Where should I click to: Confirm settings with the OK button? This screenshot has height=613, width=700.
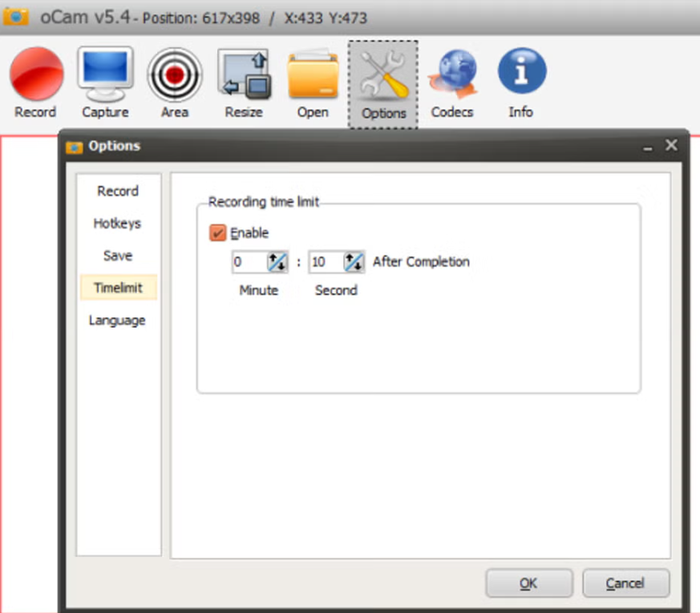(x=528, y=583)
